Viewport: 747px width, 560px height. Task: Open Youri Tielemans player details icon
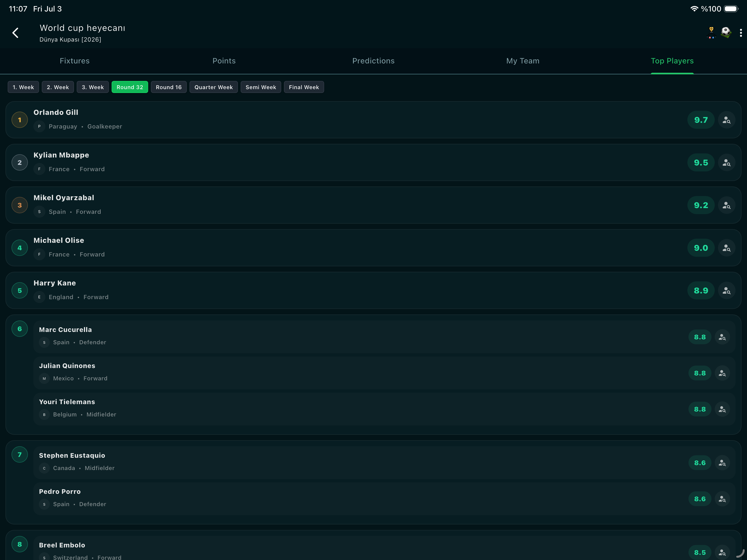pyautogui.click(x=722, y=409)
